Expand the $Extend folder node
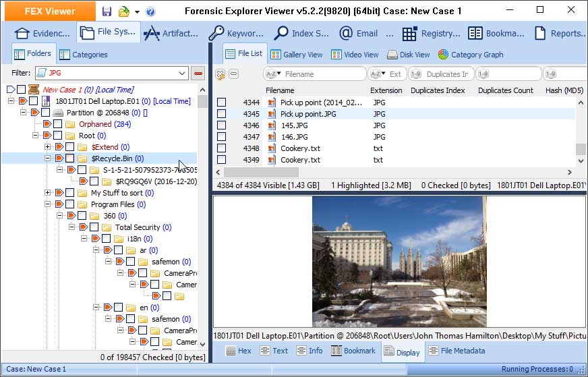The width and height of the screenshot is (588, 377). [47, 147]
